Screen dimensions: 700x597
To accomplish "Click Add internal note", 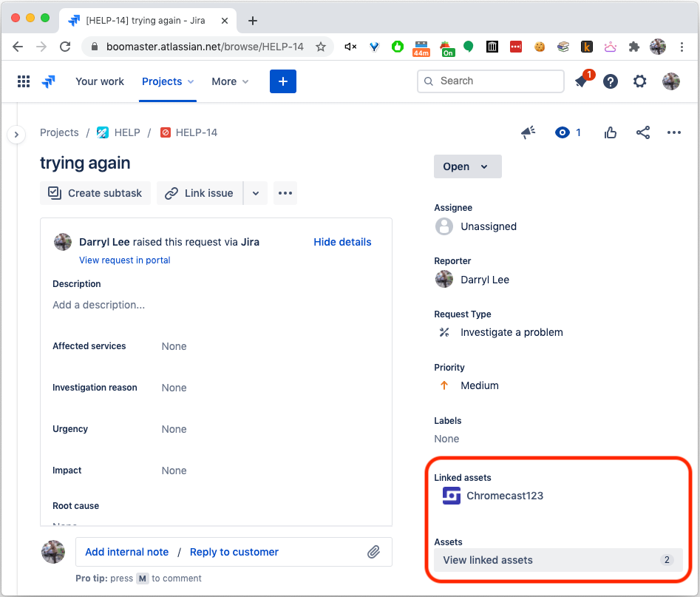I will point(127,552).
